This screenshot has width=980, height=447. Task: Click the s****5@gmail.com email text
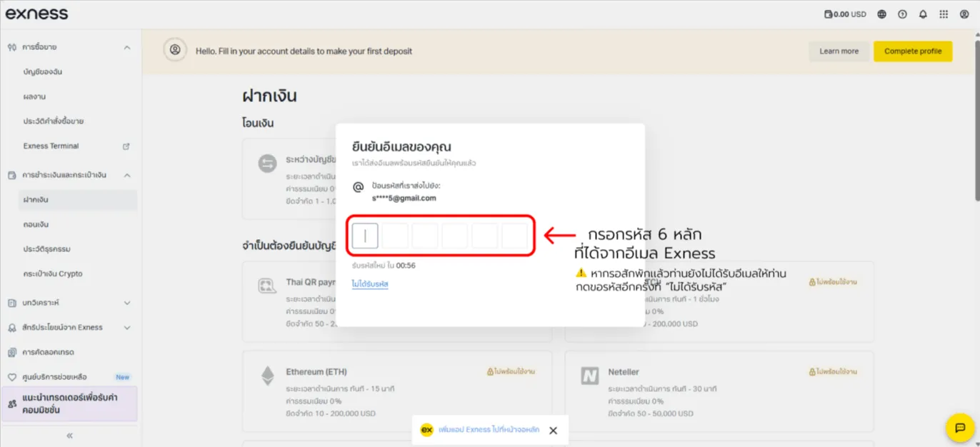pyautogui.click(x=404, y=198)
